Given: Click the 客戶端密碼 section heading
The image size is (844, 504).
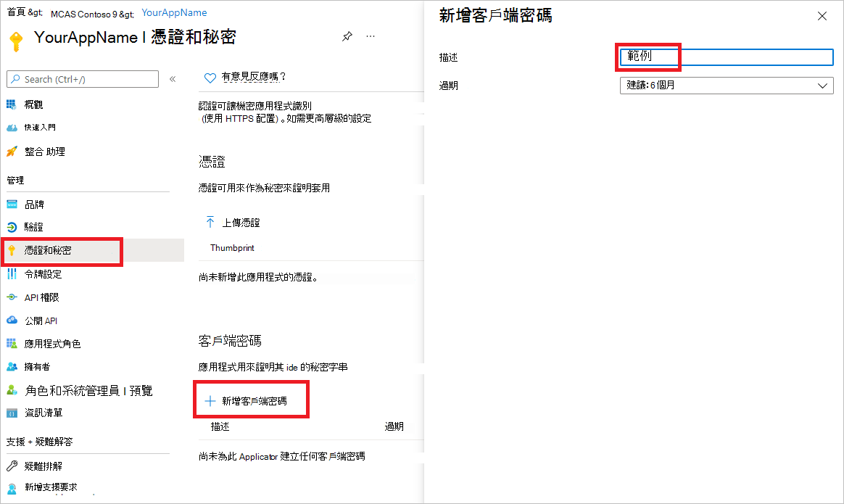Looking at the screenshot, I should [230, 341].
